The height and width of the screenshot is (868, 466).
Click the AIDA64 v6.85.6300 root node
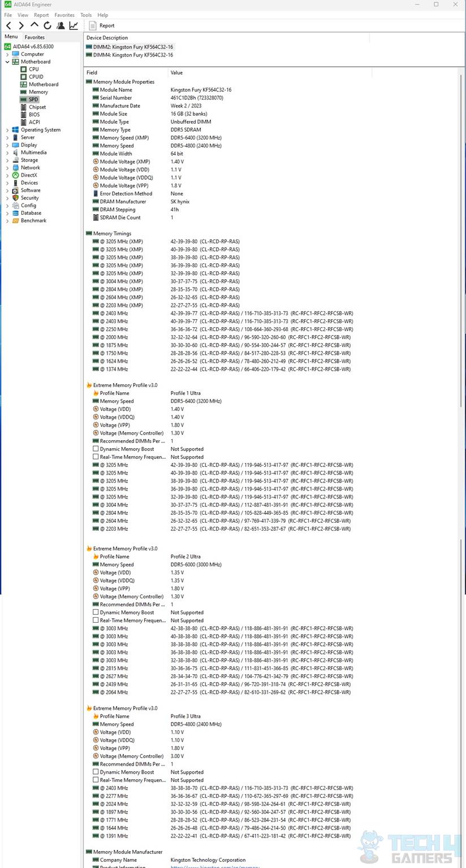(33, 46)
